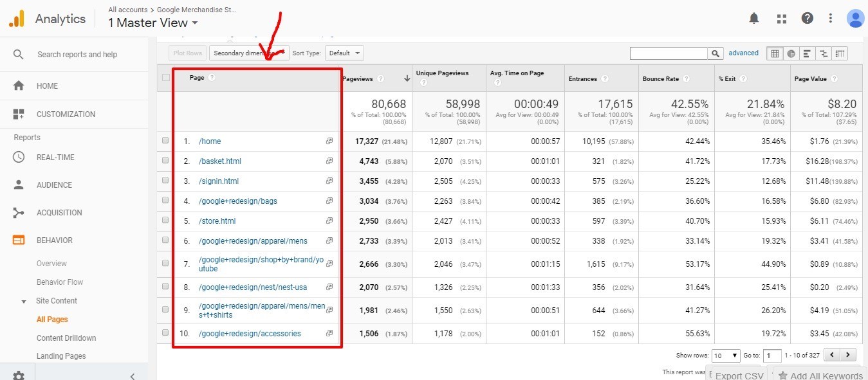The height and width of the screenshot is (380, 868).
Task: Open the Sort Type Default dropdown
Action: pyautogui.click(x=344, y=53)
